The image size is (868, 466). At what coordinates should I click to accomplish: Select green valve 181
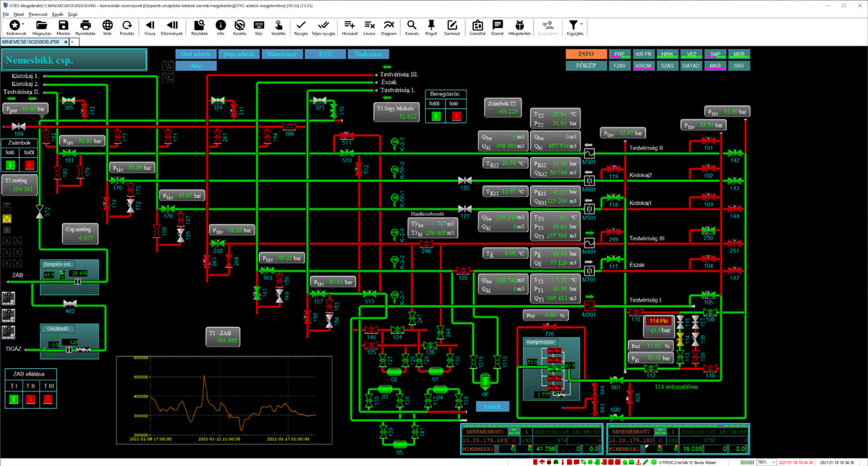[68, 153]
